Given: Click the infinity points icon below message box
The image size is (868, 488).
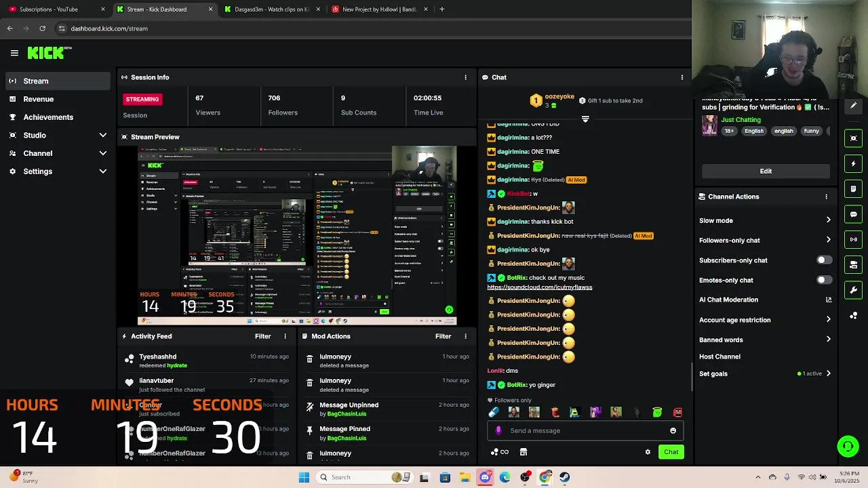Looking at the screenshot, I should pyautogui.click(x=500, y=452).
